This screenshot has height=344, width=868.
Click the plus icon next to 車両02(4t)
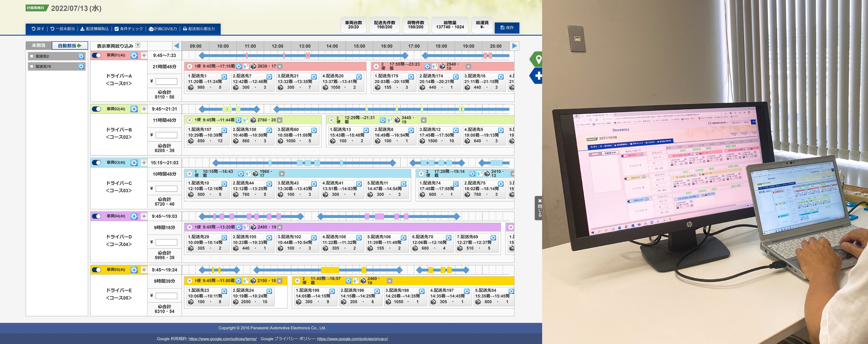(x=144, y=109)
